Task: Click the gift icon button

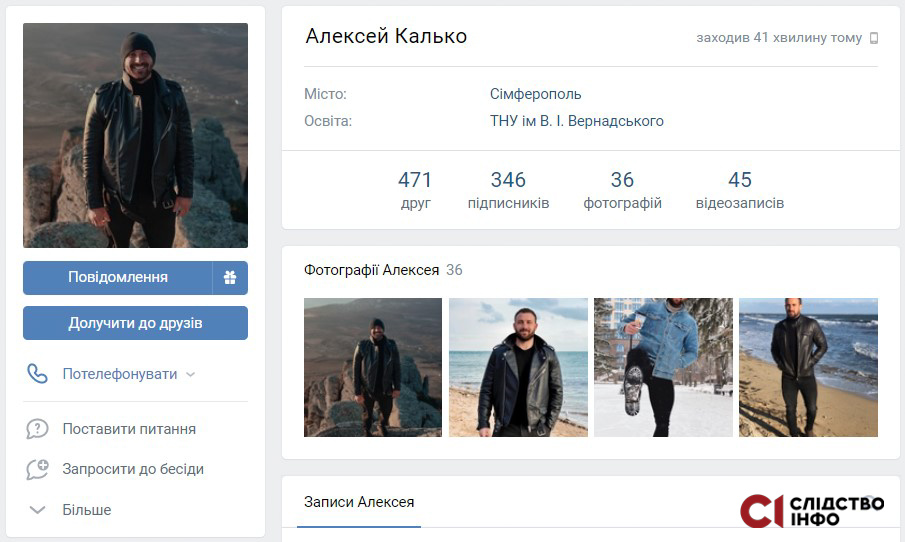Action: 230,278
